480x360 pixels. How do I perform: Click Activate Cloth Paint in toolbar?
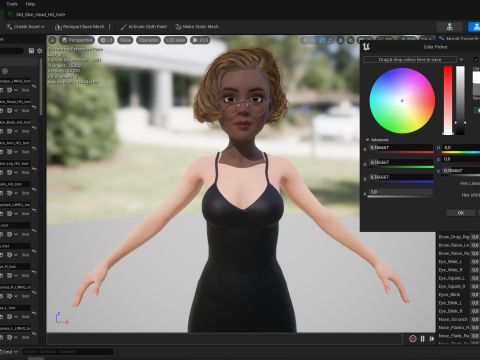144,27
